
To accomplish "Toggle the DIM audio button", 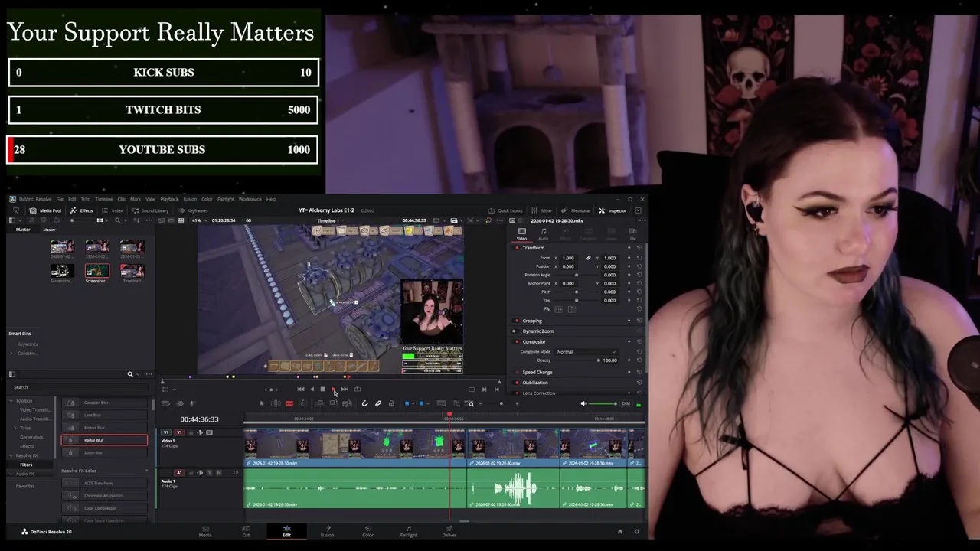I will tap(626, 403).
